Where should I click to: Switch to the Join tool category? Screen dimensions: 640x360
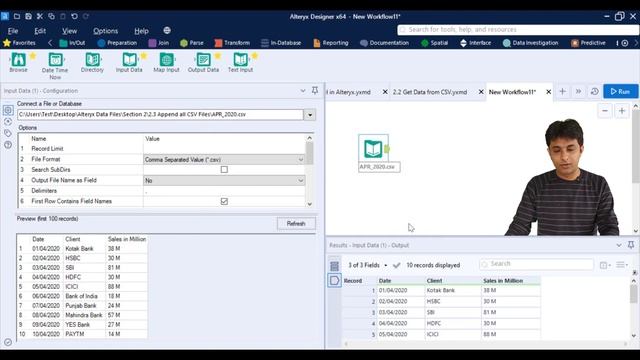coord(159,43)
